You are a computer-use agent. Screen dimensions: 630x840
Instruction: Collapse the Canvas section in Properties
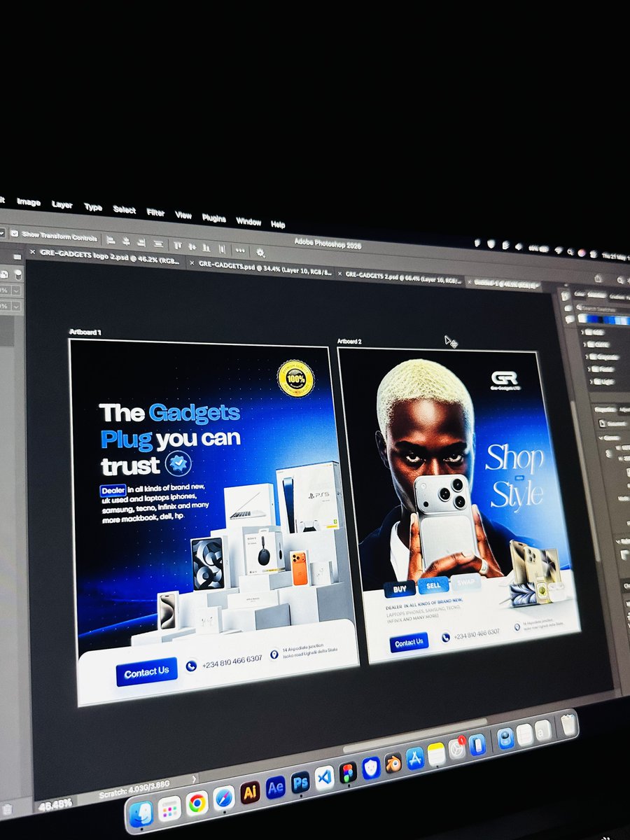599,437
